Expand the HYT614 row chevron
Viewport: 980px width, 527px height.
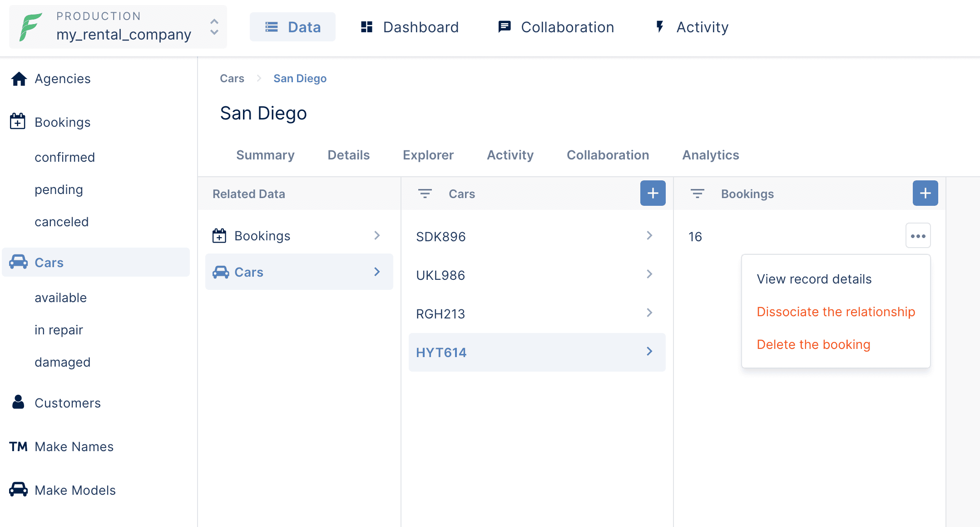(649, 351)
